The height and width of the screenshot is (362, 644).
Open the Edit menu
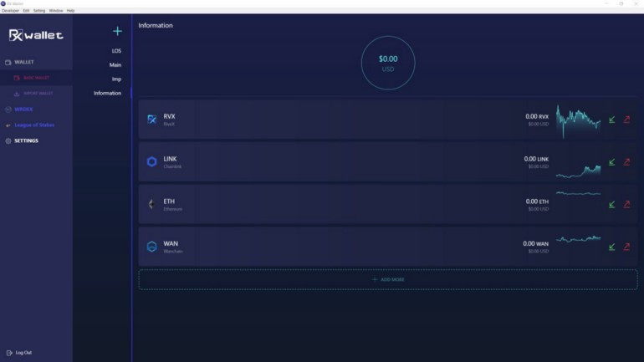26,11
